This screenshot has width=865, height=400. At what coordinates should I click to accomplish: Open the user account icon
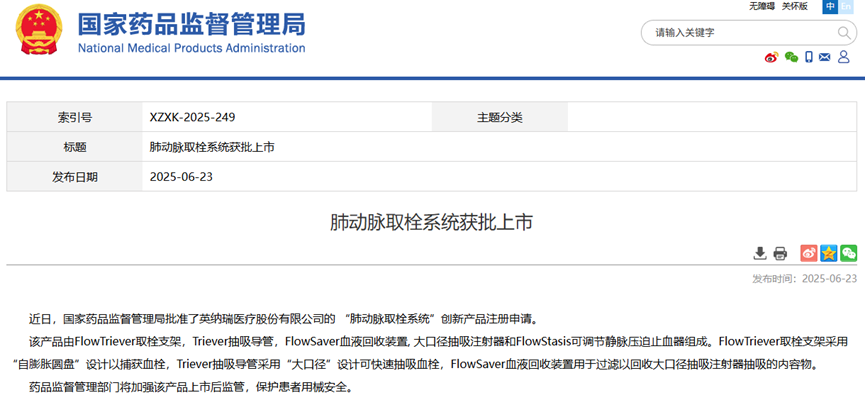coord(843,57)
